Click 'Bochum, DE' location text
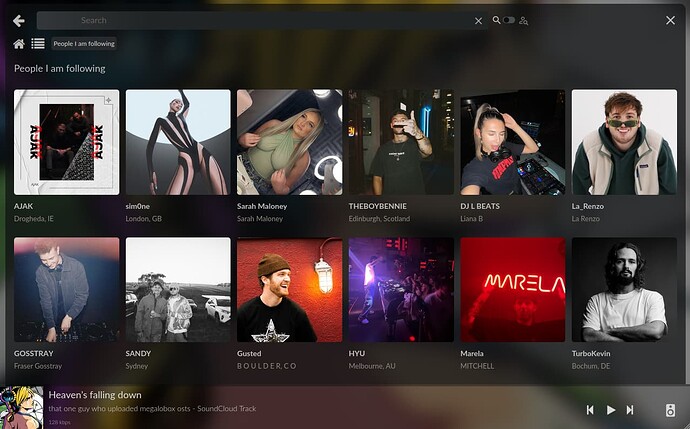 click(x=591, y=366)
